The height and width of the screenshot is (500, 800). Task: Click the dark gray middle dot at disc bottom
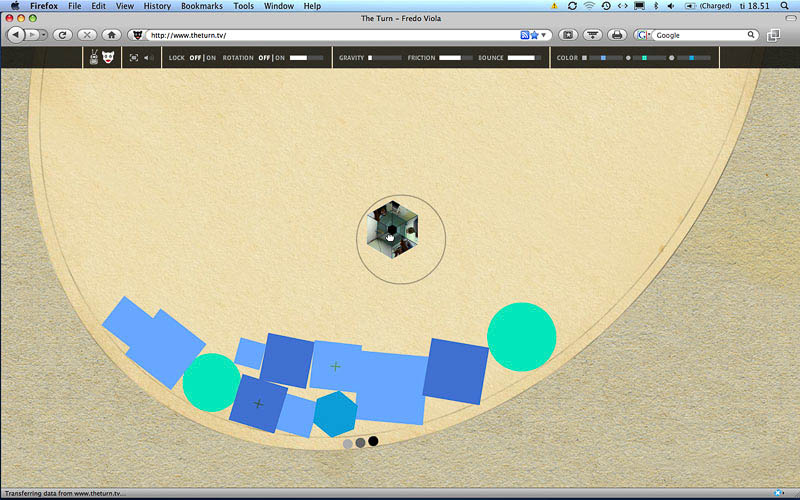click(360, 442)
